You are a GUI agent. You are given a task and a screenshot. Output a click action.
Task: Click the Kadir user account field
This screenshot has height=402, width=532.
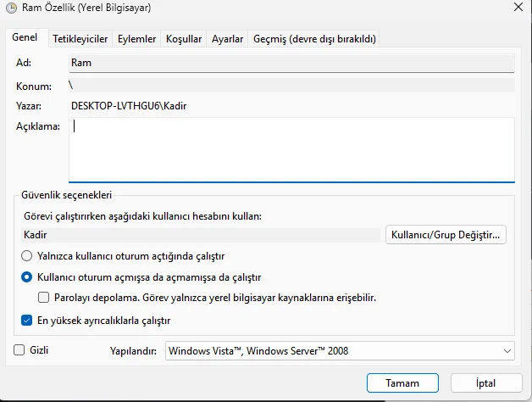pyautogui.click(x=201, y=235)
